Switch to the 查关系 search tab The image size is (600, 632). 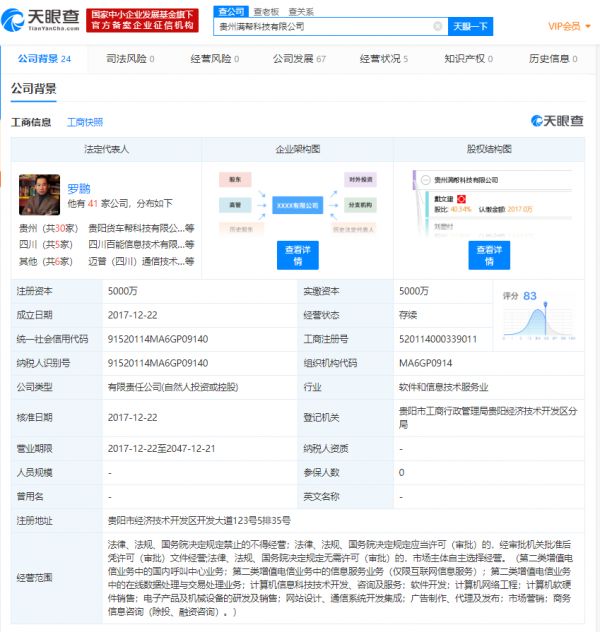pos(300,11)
